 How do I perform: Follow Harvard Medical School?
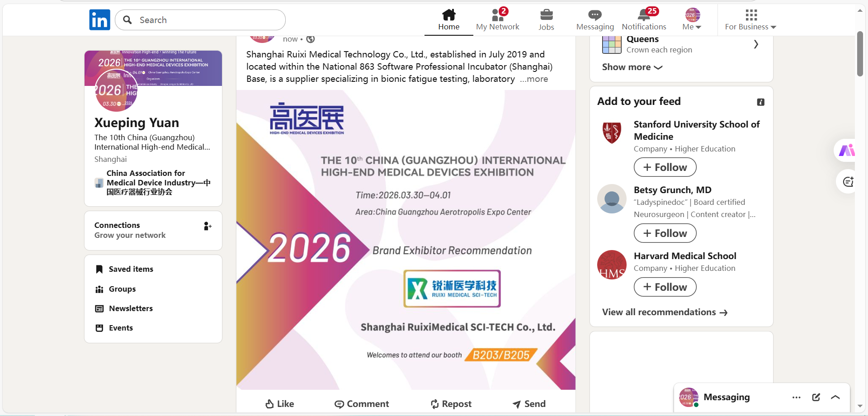tap(665, 287)
